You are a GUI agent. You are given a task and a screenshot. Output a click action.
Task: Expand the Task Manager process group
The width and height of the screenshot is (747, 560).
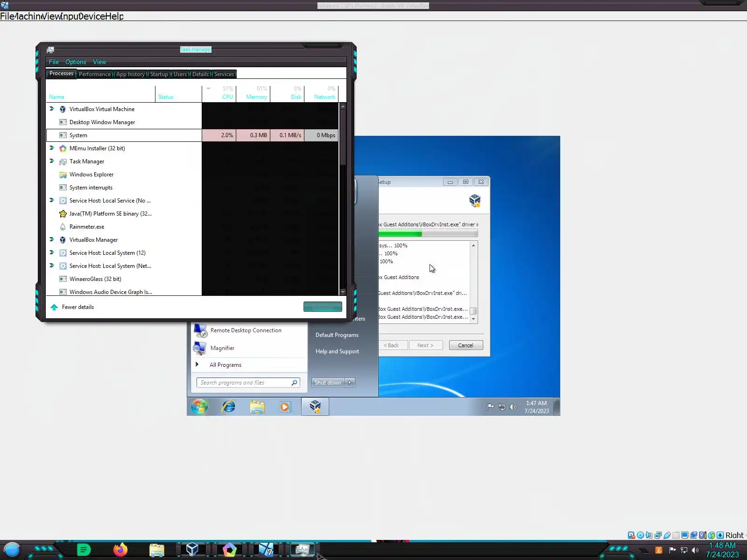(52, 161)
